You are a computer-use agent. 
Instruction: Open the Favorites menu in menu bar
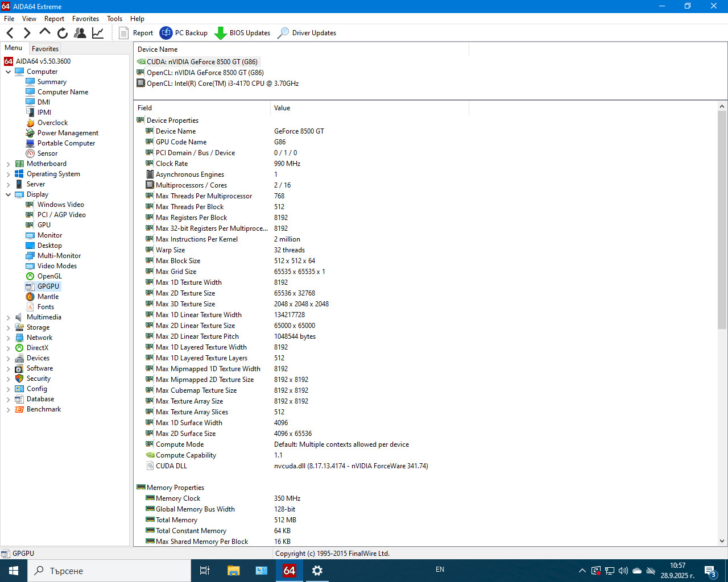tap(85, 19)
